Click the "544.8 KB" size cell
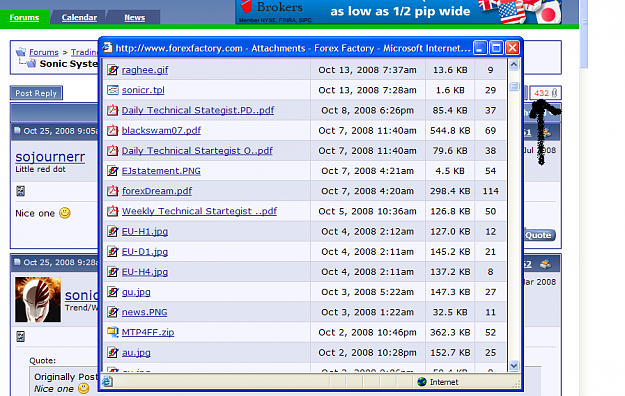Image resolution: width=625 pixels, height=396 pixels. click(450, 130)
